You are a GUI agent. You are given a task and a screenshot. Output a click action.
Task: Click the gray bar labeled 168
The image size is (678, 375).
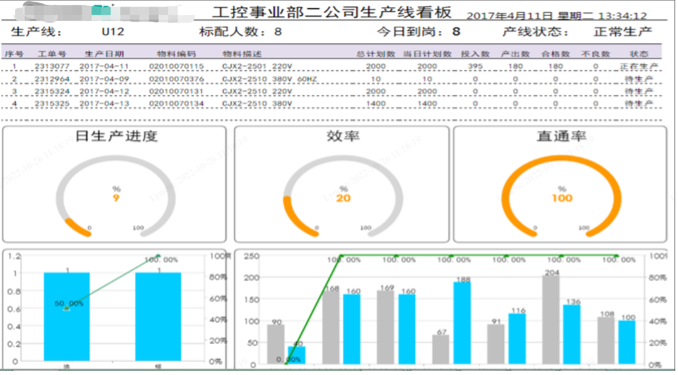pos(331,327)
